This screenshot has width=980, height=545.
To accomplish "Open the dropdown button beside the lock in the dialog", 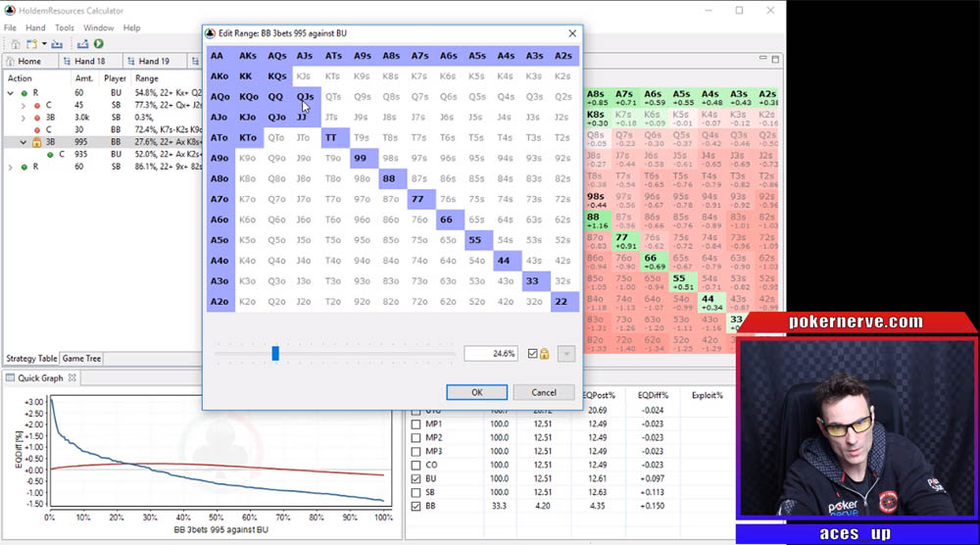I will click(x=566, y=354).
